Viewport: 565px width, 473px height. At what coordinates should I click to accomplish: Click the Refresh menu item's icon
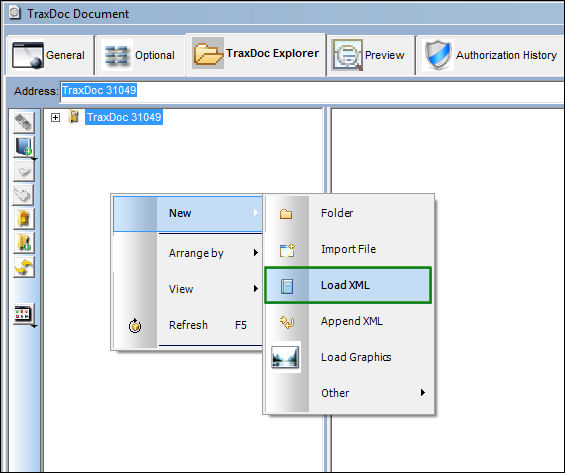[135, 326]
